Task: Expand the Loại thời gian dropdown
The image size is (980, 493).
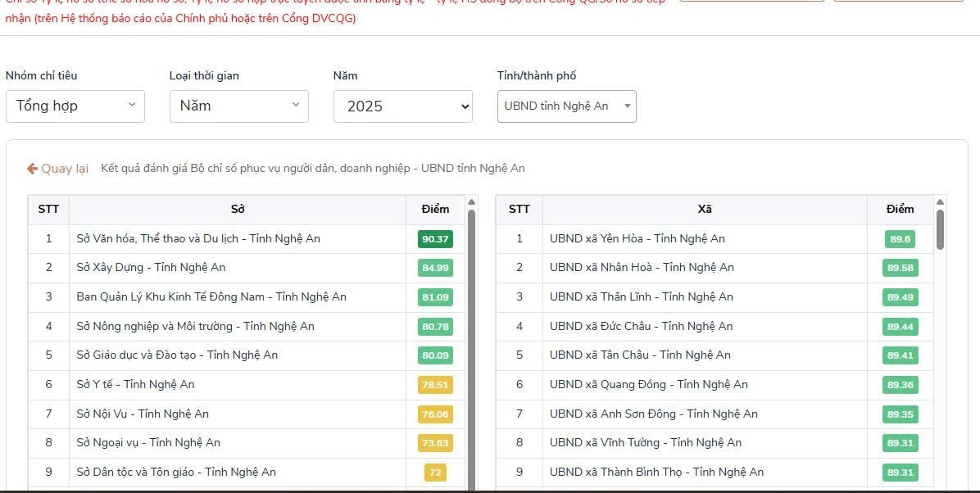Action: tap(238, 106)
